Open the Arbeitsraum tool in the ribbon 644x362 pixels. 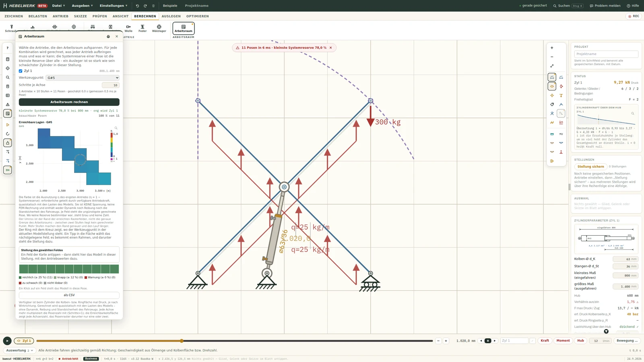click(x=184, y=28)
